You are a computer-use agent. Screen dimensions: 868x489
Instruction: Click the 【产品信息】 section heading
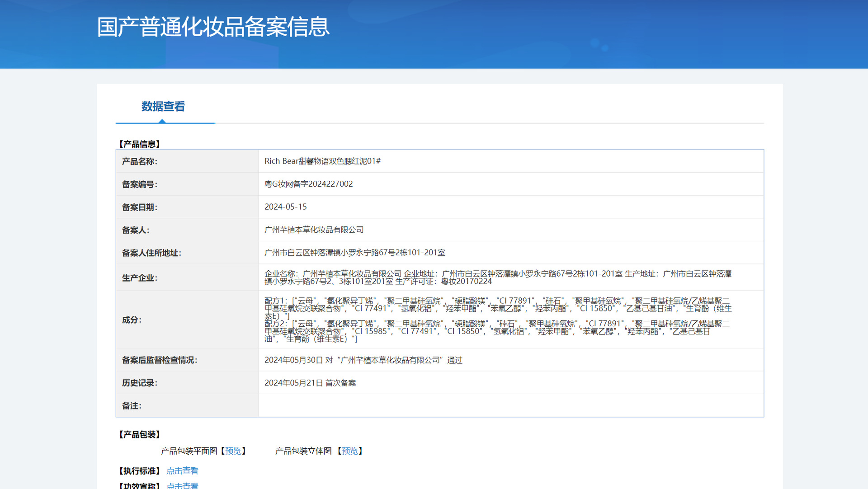point(139,144)
